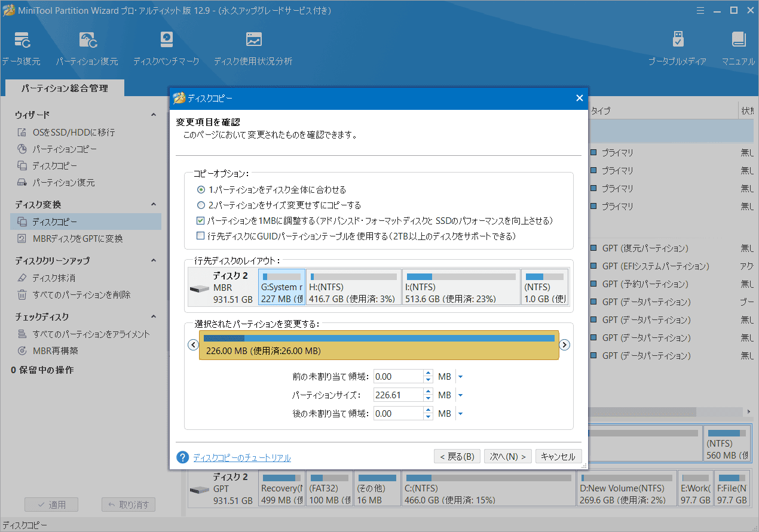Viewport: 759px width, 532px height.
Task: Click the hamburger menu icon in title bar
Action: point(701,10)
